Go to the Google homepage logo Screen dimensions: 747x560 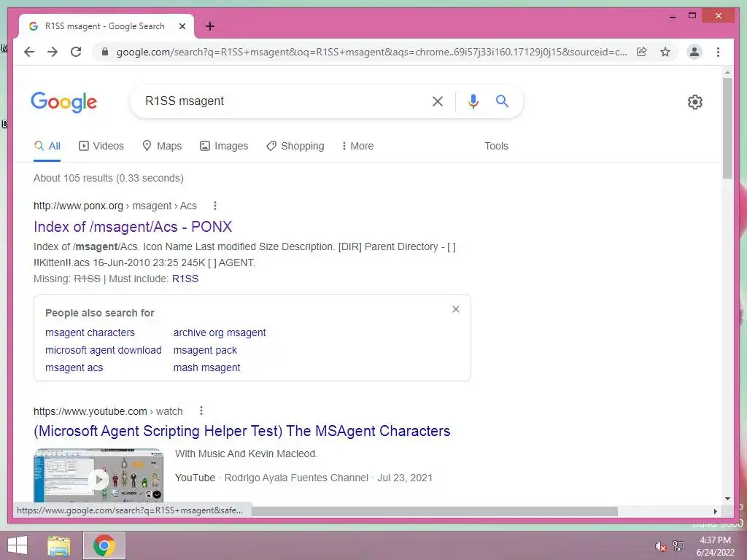64,102
